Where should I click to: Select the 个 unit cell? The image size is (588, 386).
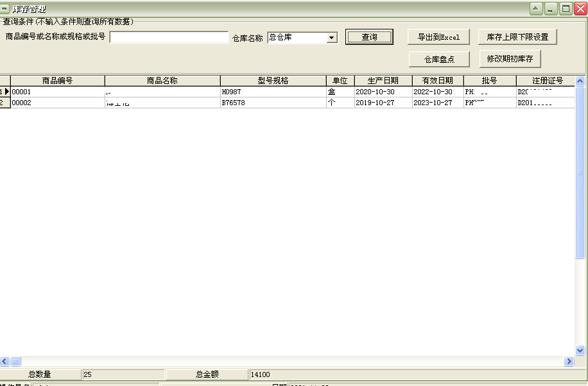point(340,103)
